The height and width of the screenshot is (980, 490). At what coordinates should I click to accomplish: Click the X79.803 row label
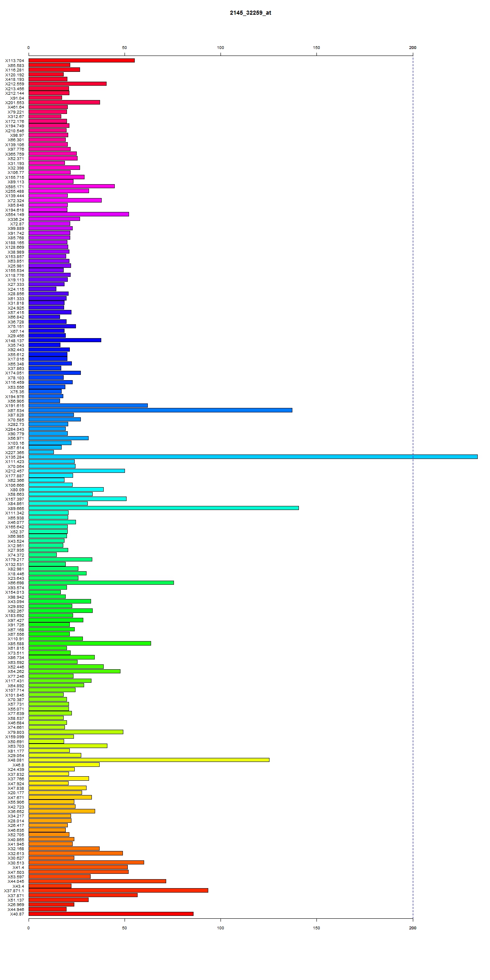point(16,732)
